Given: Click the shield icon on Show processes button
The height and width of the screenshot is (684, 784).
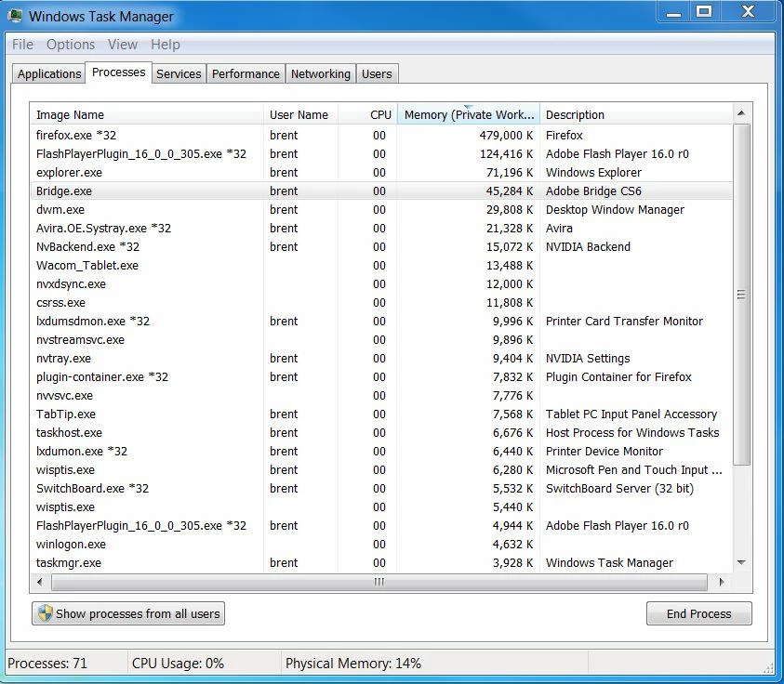Looking at the screenshot, I should point(45,613).
